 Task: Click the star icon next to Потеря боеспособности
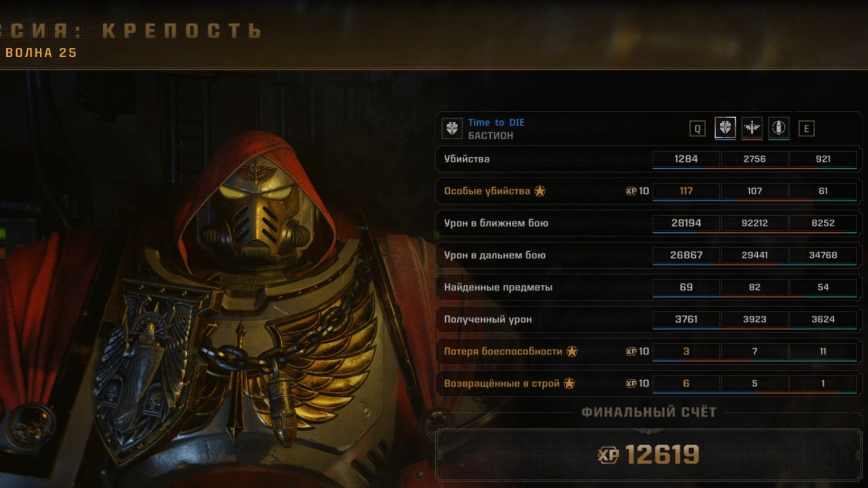[x=572, y=351]
